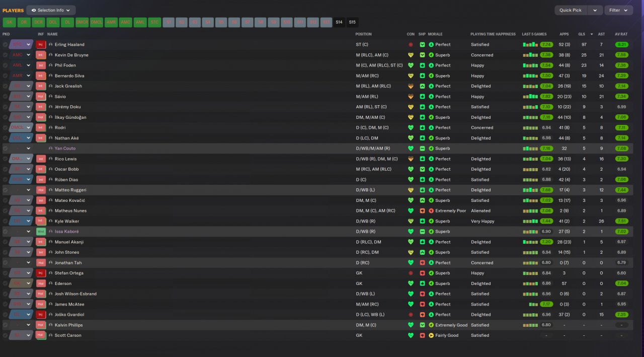Image resolution: width=644 pixels, height=357 pixels.
Task: Click Kevin De Bruyne's Int status badge
Action: 41,55
